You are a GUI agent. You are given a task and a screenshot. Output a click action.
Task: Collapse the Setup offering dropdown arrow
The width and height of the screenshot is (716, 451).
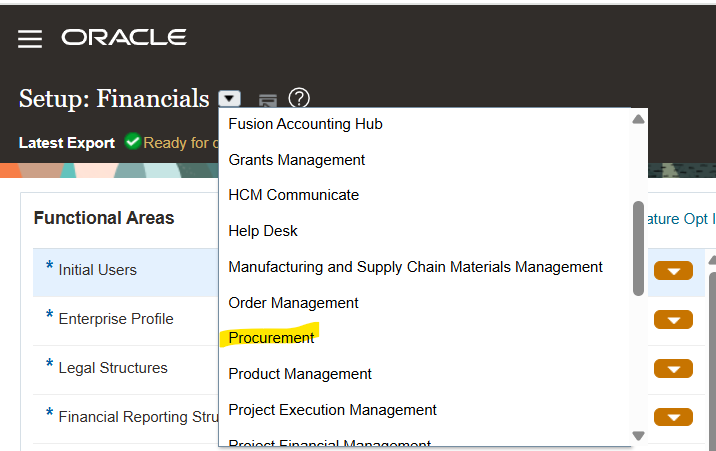230,98
